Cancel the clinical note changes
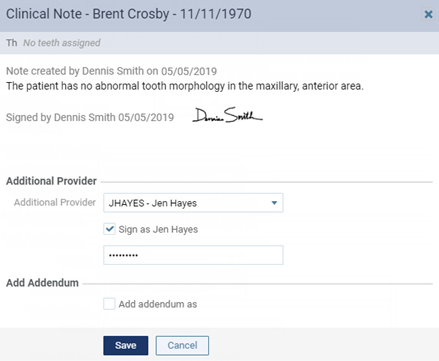The image size is (439, 361). (182, 345)
